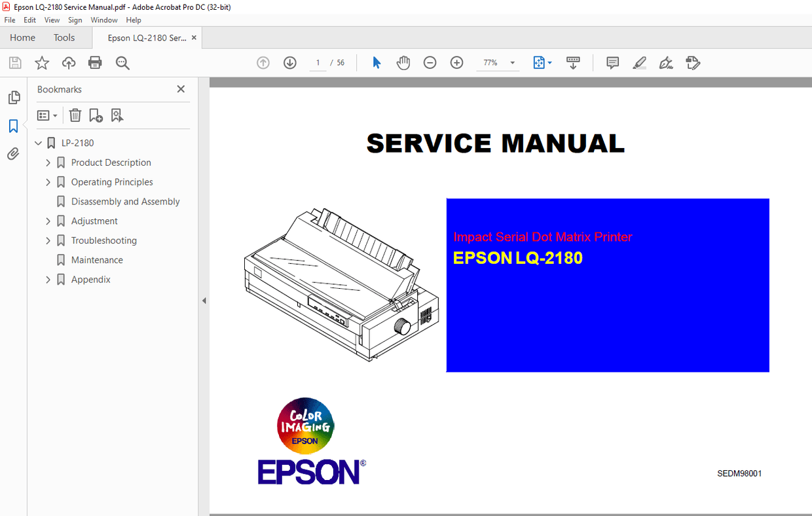Viewport: 812px width, 516px height.
Task: Open the Fill & Sign tool
Action: click(x=665, y=63)
